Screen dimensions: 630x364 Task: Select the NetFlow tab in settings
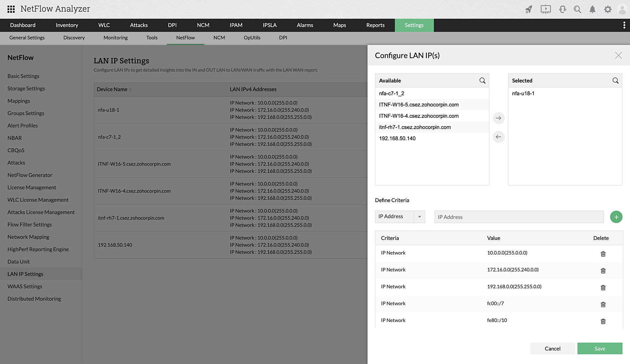186,38
